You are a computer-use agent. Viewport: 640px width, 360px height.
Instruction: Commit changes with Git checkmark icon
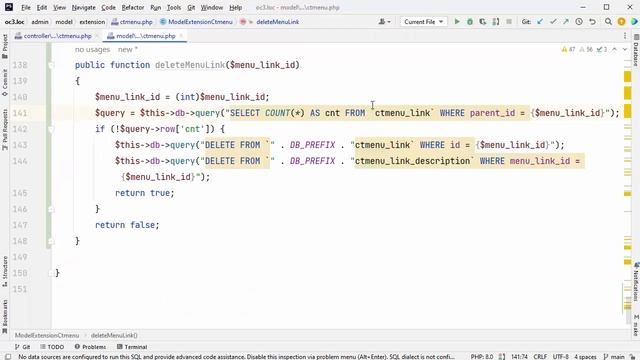click(x=553, y=22)
